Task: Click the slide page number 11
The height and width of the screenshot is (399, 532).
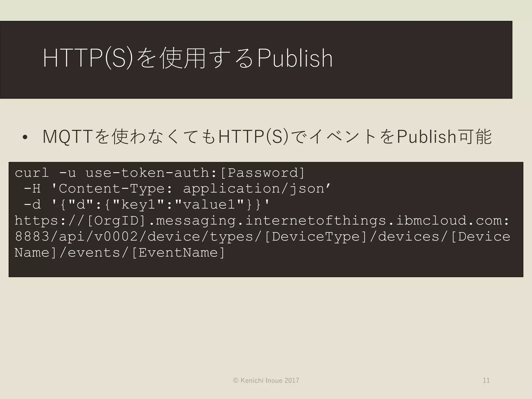Action: [x=486, y=381]
